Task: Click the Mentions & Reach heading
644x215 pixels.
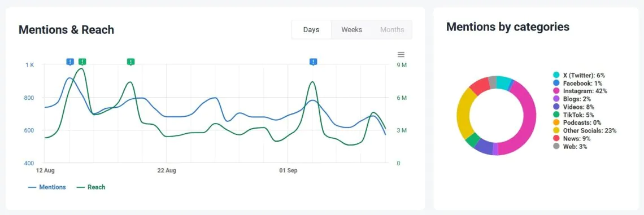Action: pyautogui.click(x=67, y=30)
